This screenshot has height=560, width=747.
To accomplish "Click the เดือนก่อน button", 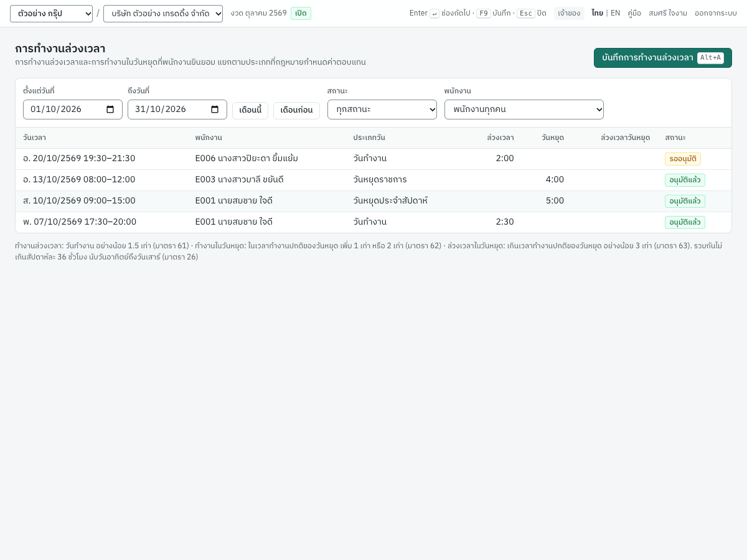I will tap(296, 110).
